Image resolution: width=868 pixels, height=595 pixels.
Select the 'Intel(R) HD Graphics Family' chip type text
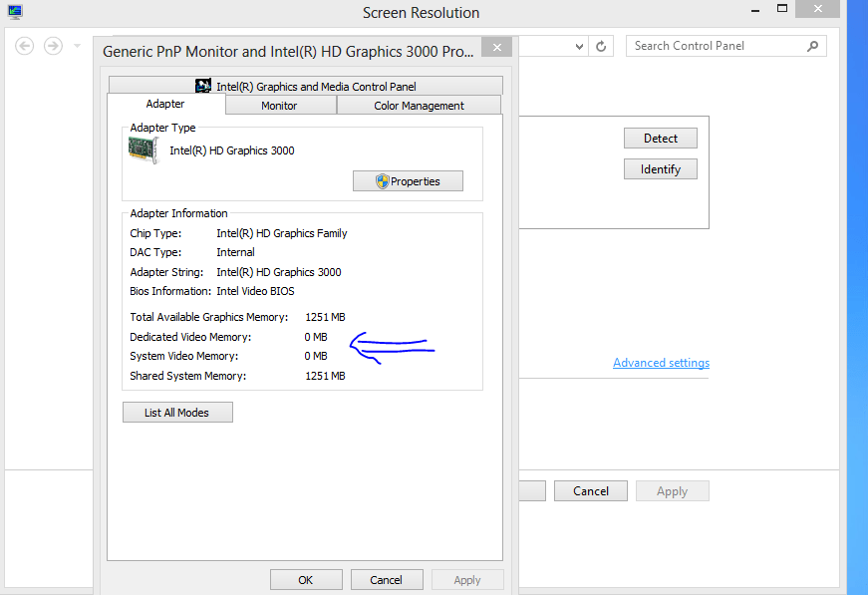(x=282, y=233)
